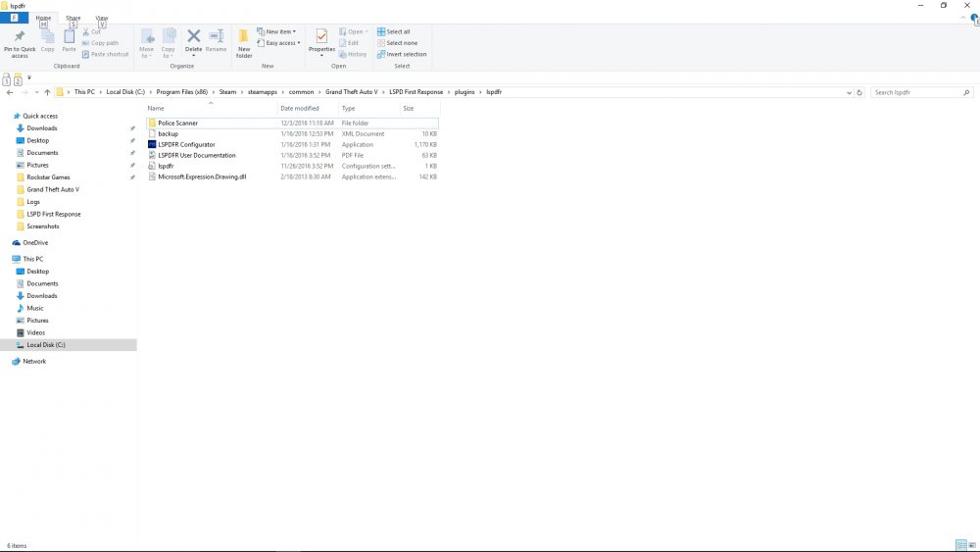
Task: Click Pin to Quick access icon
Action: point(20,36)
